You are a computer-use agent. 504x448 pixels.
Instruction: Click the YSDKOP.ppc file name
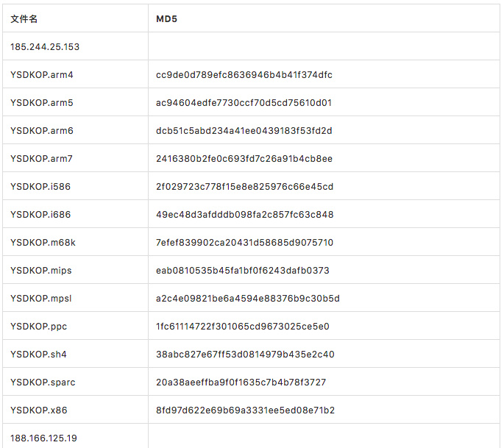(38, 327)
